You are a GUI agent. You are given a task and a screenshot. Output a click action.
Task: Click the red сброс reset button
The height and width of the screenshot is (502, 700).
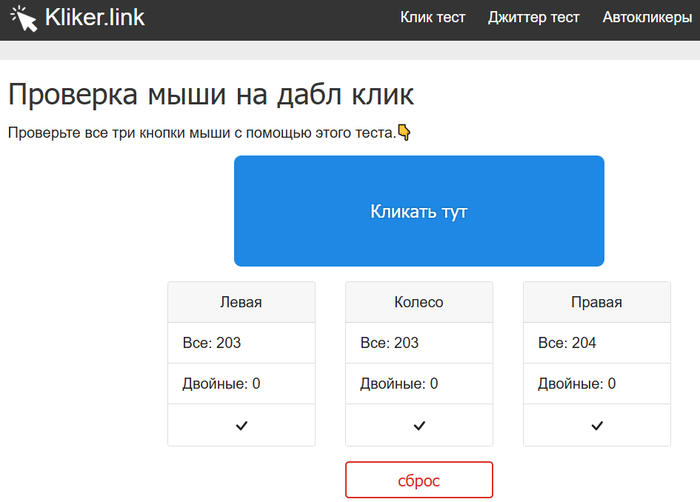tap(419, 480)
